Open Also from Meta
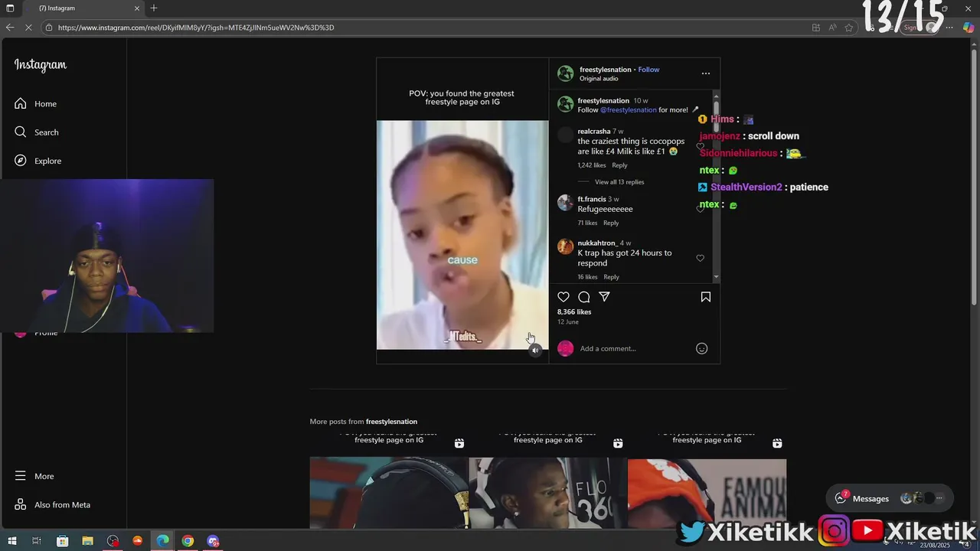The image size is (980, 551). [x=52, y=504]
